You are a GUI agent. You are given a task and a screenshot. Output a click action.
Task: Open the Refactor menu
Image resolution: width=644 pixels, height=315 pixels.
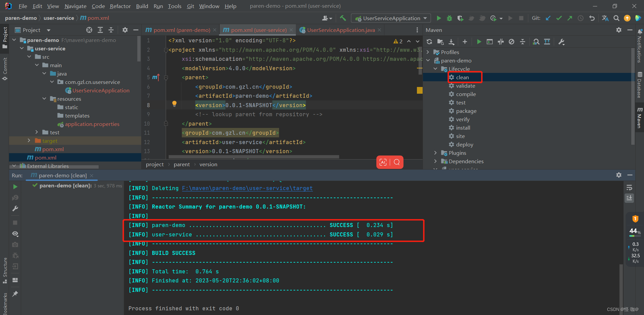click(x=120, y=6)
